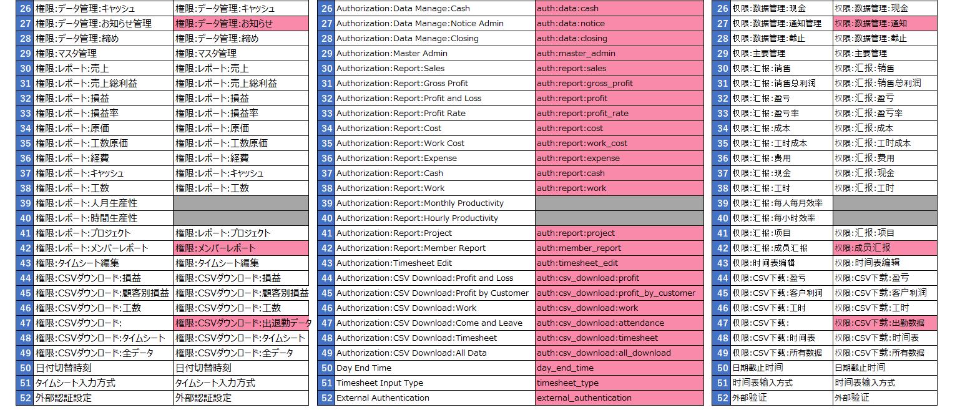The width and height of the screenshot is (980, 420).
Task: Click the cell "auth:master_admin"
Action: [619, 54]
